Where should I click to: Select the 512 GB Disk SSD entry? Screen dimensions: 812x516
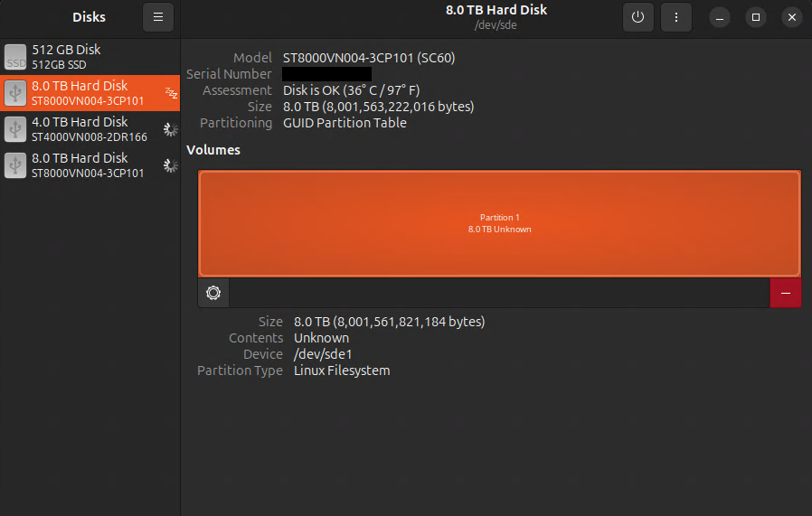[90, 57]
